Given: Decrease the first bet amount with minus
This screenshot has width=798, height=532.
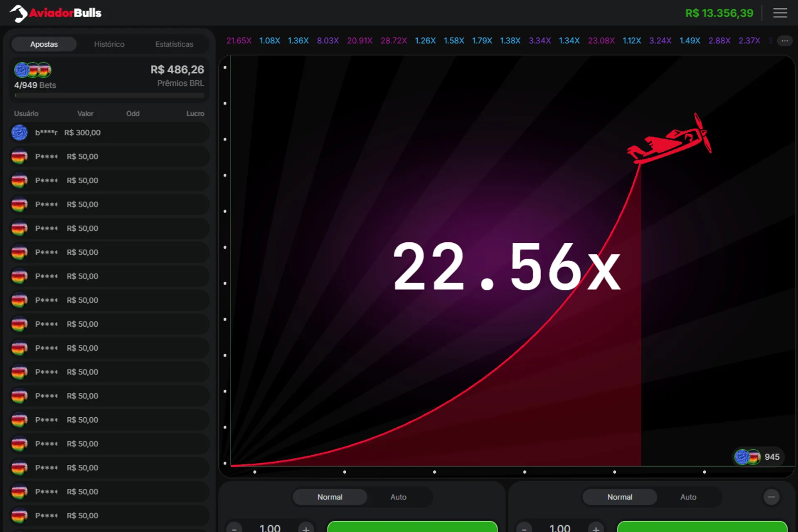Looking at the screenshot, I should click(234, 528).
